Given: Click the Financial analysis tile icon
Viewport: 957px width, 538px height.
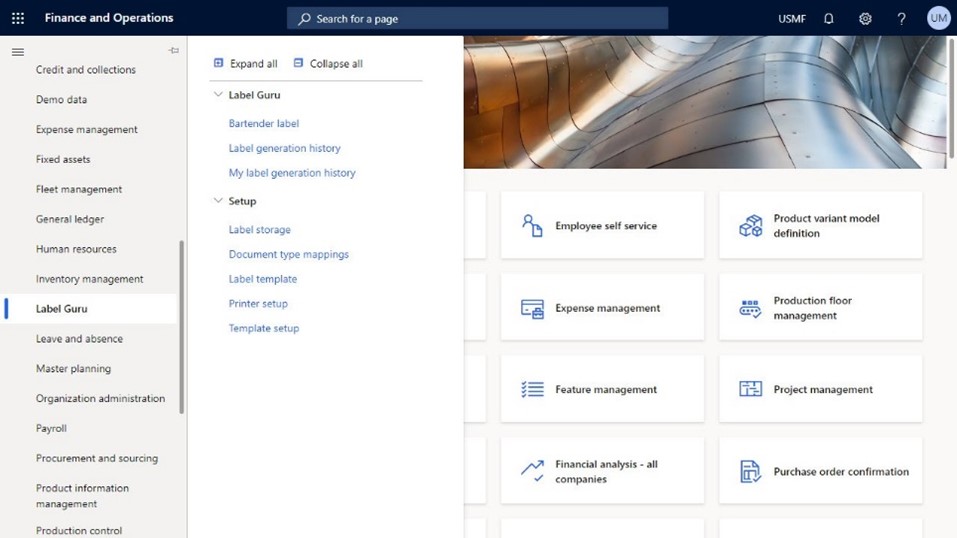Looking at the screenshot, I should coord(532,471).
